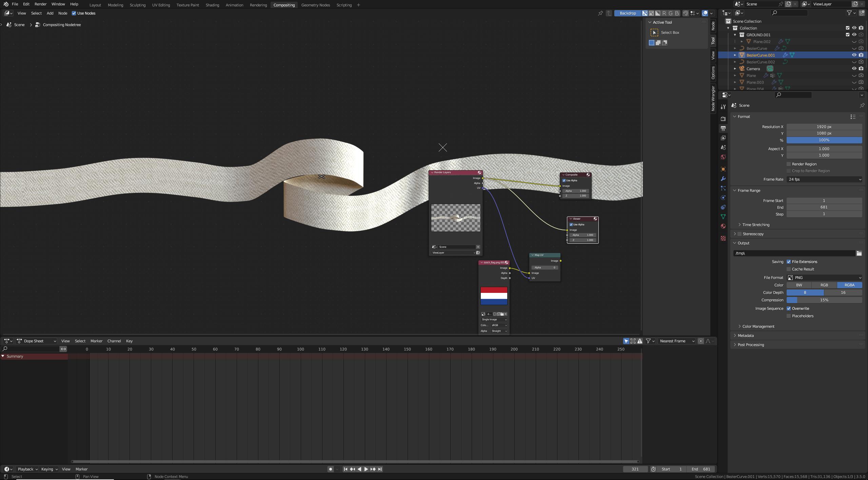Open the Frame Rate dropdown
Viewport: 868px width, 480px height.
pos(824,179)
